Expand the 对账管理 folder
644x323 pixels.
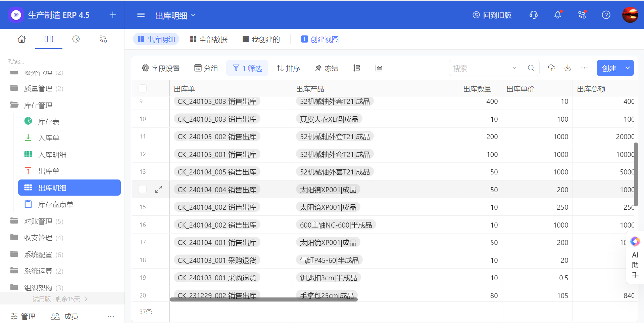click(x=38, y=221)
